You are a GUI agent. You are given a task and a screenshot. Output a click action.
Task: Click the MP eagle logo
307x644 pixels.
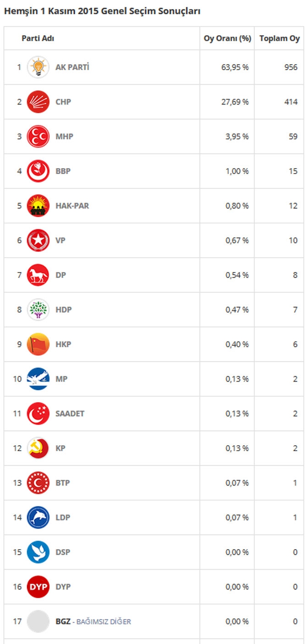coord(38,379)
